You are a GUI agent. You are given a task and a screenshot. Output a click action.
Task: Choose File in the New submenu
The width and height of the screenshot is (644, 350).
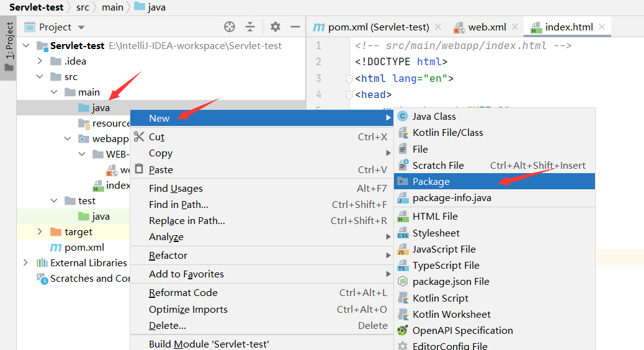(494, 149)
